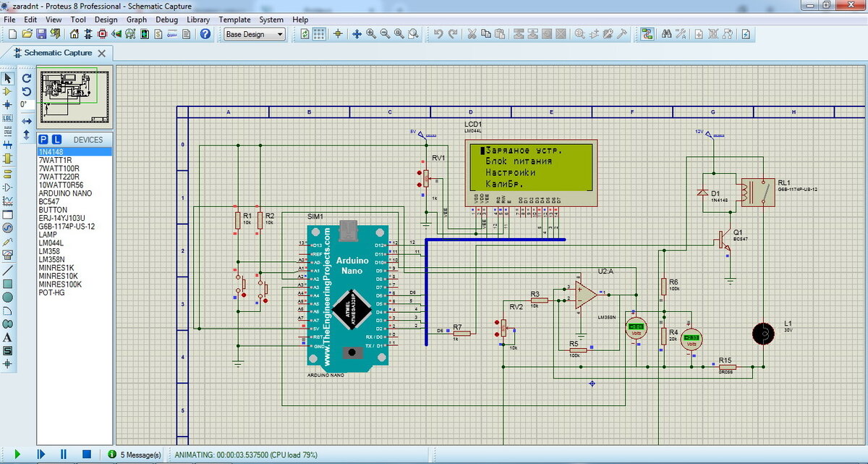Click the rotation angle input field

(x=27, y=105)
